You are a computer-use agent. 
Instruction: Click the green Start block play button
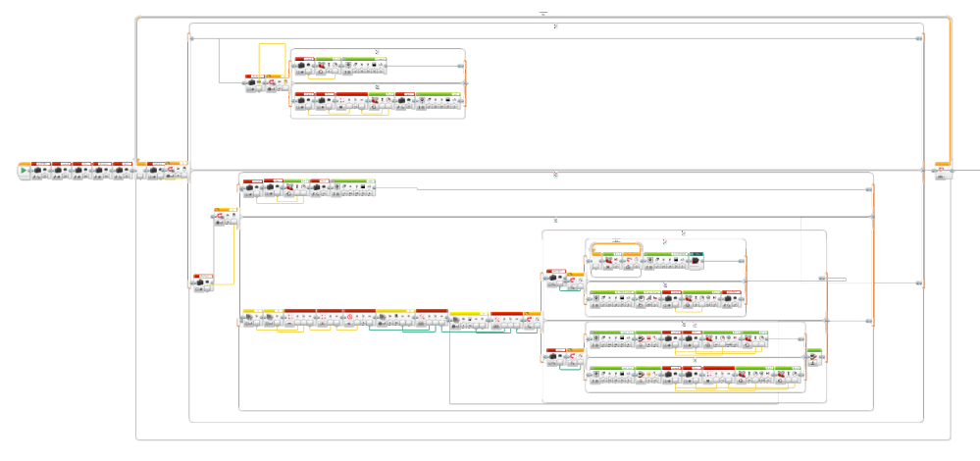[24, 172]
